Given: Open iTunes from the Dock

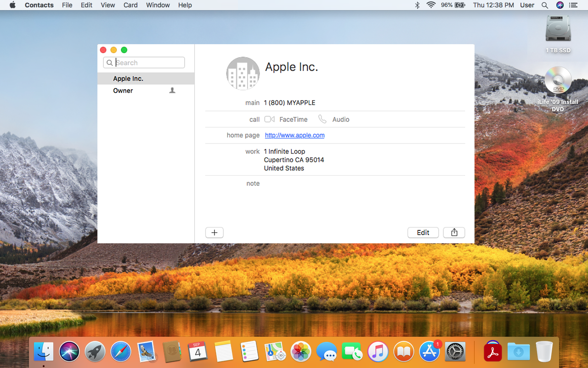Looking at the screenshot, I should tap(378, 352).
